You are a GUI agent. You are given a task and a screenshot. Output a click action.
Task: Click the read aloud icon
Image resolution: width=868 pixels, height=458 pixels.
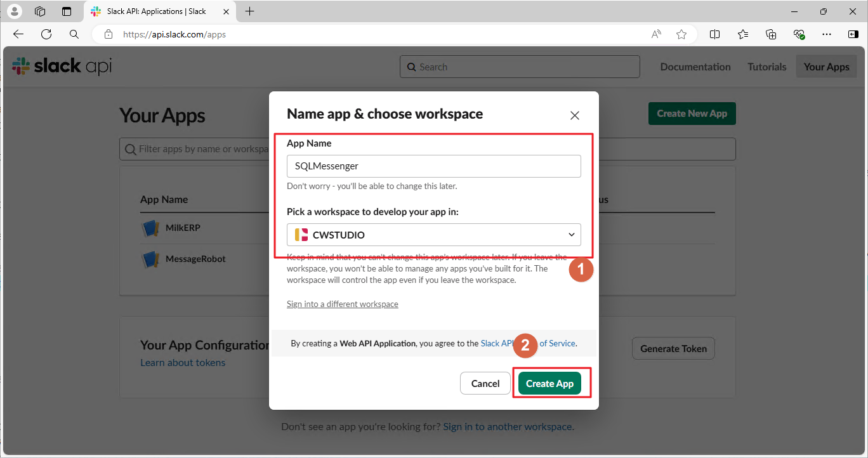(657, 34)
